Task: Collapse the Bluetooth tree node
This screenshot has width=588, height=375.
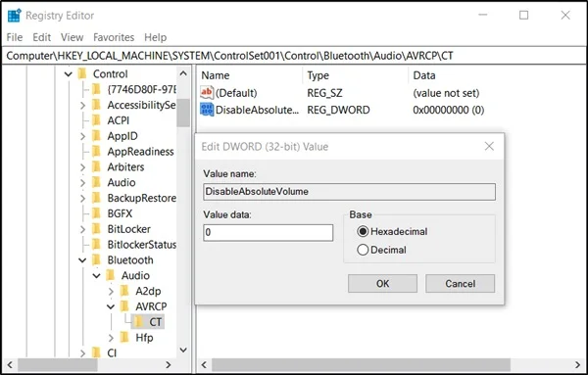Action: coord(82,260)
